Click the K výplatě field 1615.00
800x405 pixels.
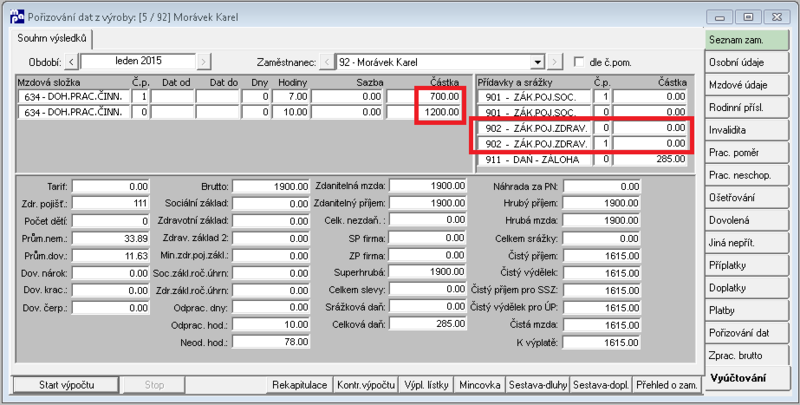point(602,343)
